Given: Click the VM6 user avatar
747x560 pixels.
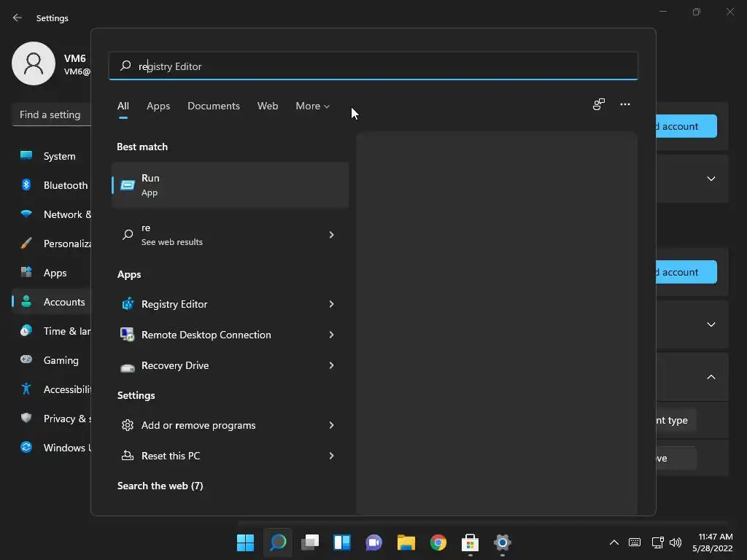Looking at the screenshot, I should [34, 63].
